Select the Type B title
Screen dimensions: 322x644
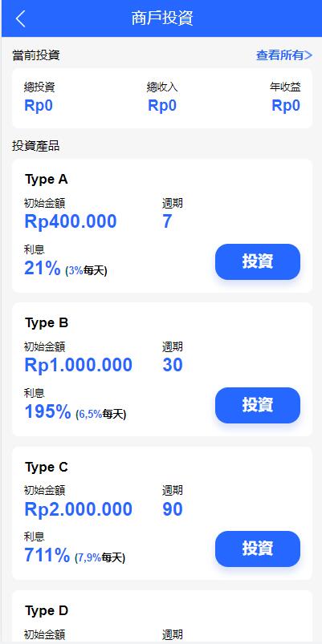point(47,323)
